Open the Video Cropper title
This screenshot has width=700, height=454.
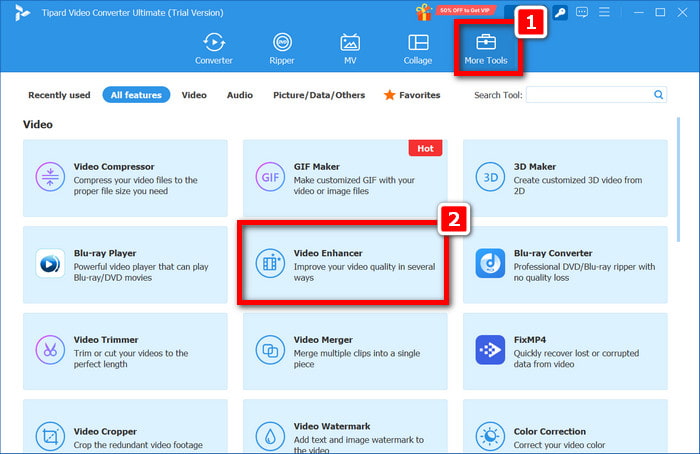105,432
